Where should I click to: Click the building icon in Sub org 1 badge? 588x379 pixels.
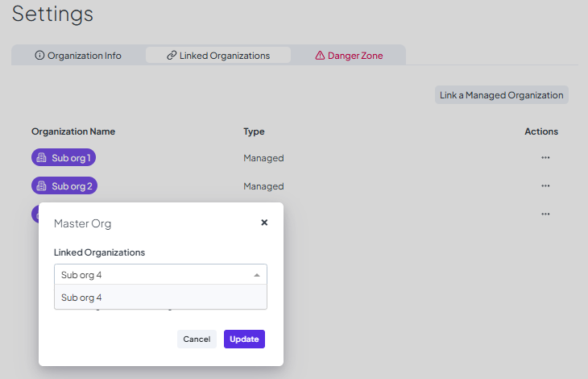[x=43, y=158]
